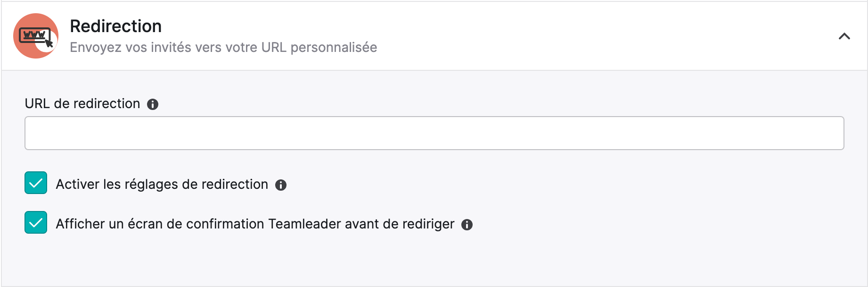Click the Redirection section title
The height and width of the screenshot is (287, 868).
click(116, 26)
